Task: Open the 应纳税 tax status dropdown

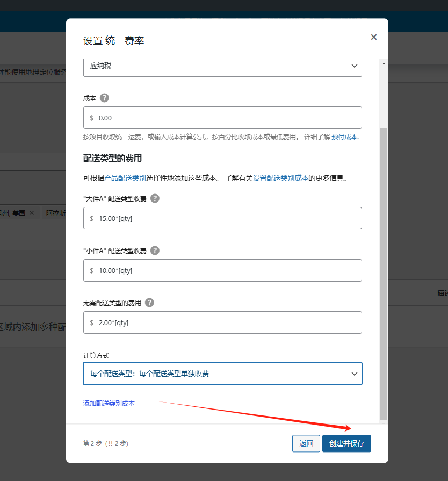Action: (222, 66)
